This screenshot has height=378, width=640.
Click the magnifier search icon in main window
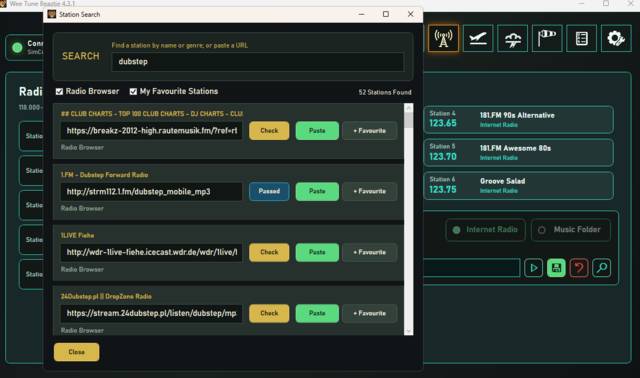pyautogui.click(x=602, y=268)
